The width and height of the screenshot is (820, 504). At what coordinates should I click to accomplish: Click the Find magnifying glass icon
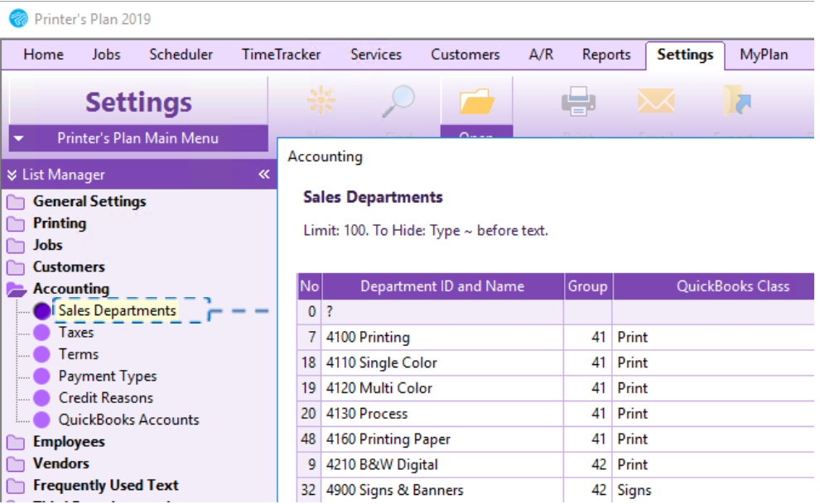click(398, 101)
